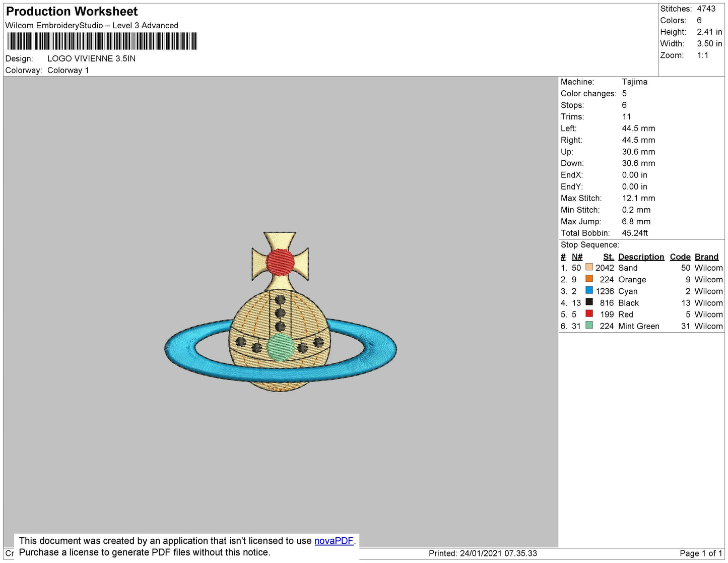Screen dimensions: 728x563
Task: Select the Cyan color swatch
Action: (589, 290)
